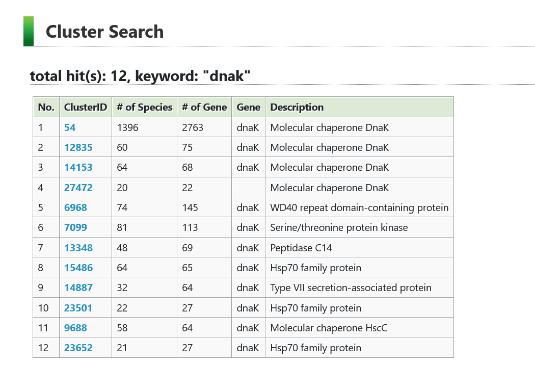Click the ClusterID column header
The width and height of the screenshot is (535, 392).
[86, 107]
